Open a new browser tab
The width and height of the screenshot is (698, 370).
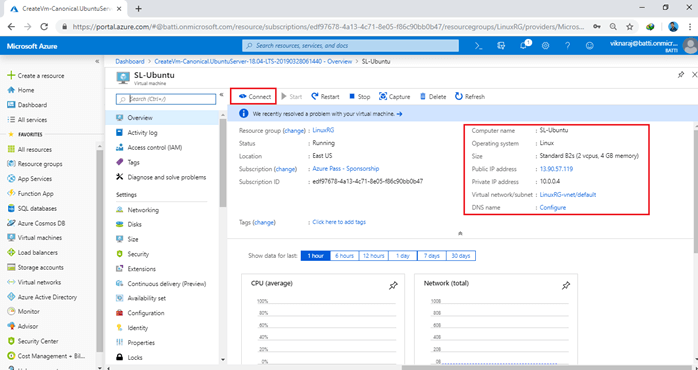[138, 8]
